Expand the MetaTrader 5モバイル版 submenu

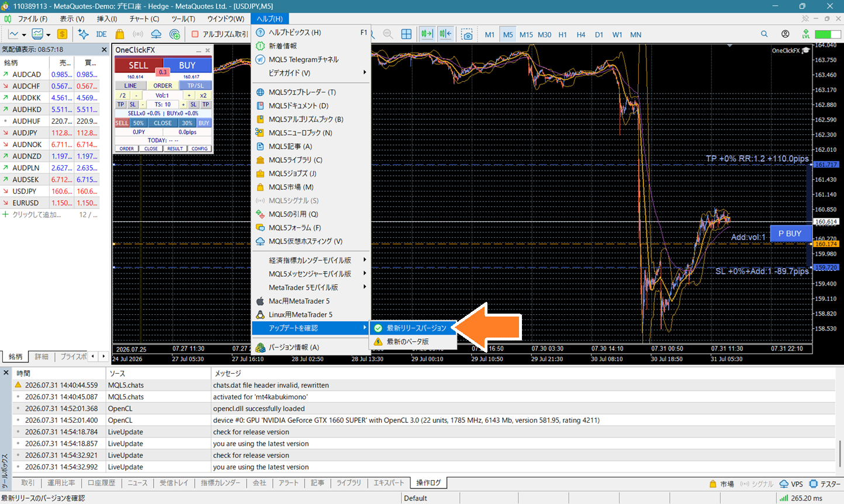pos(365,287)
